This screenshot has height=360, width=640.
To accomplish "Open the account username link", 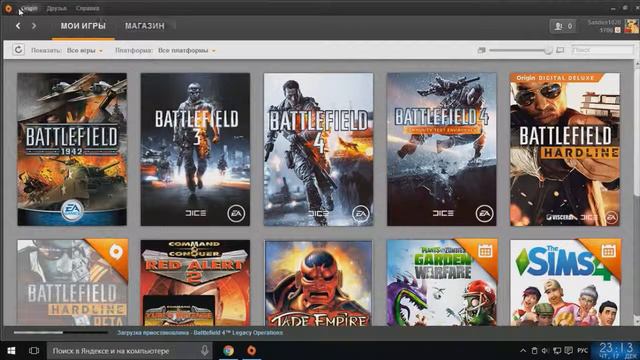I will (x=604, y=22).
